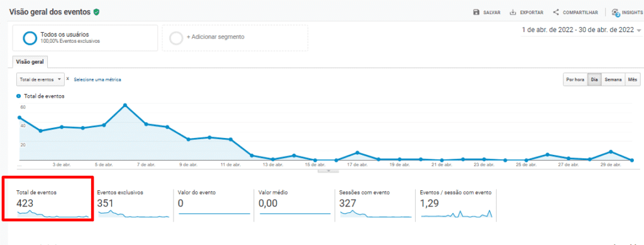Image resolution: width=644 pixels, height=245 pixels.
Task: Click the Eventos / sessão com evento value 1,29
Action: [x=430, y=203]
